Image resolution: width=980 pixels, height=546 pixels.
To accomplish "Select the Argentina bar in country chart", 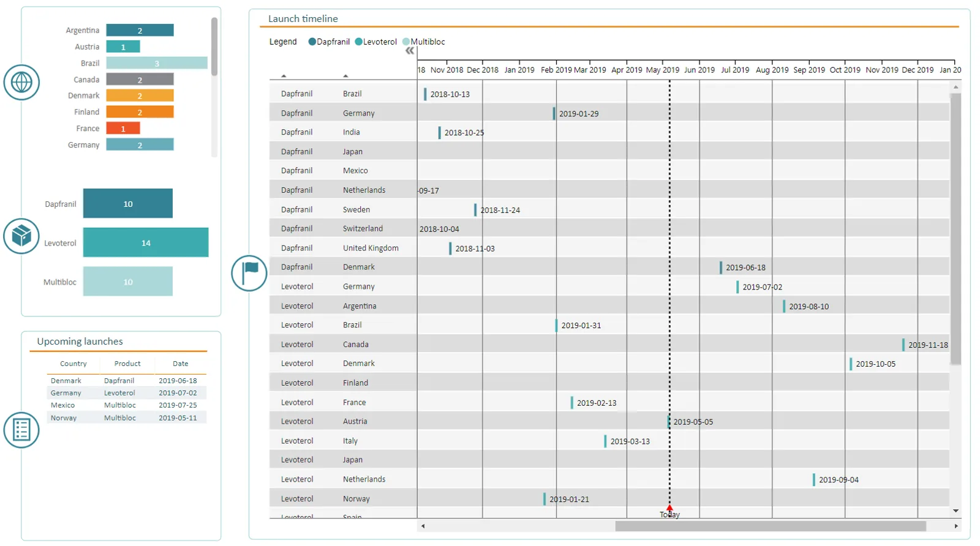I will click(x=140, y=30).
